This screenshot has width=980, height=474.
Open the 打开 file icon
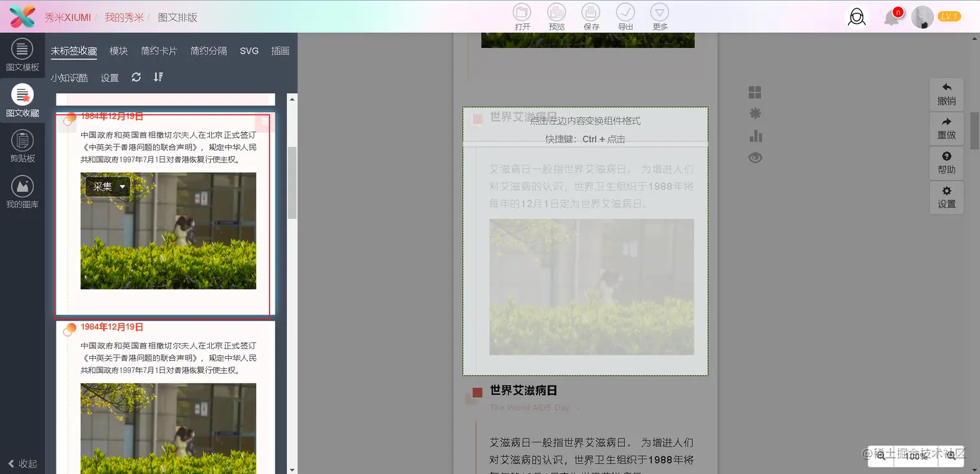point(522,17)
